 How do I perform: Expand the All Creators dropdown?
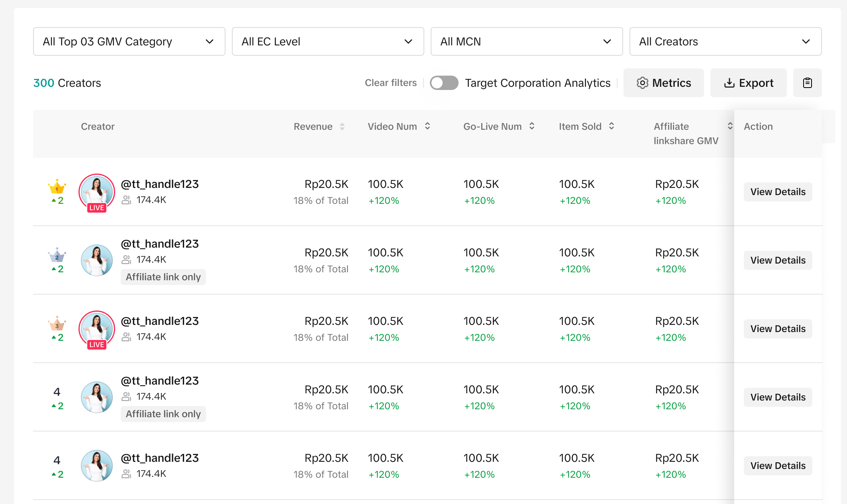pyautogui.click(x=725, y=41)
